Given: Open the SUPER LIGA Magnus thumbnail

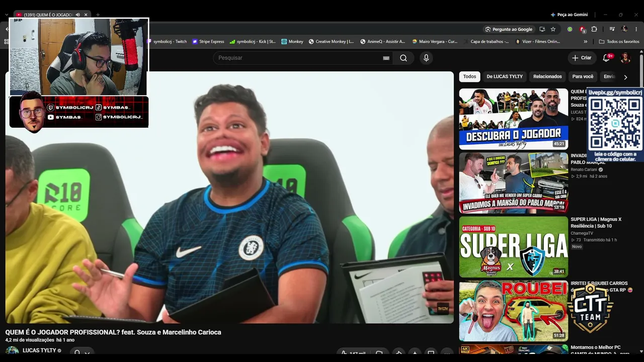Looking at the screenshot, I should [513, 247].
